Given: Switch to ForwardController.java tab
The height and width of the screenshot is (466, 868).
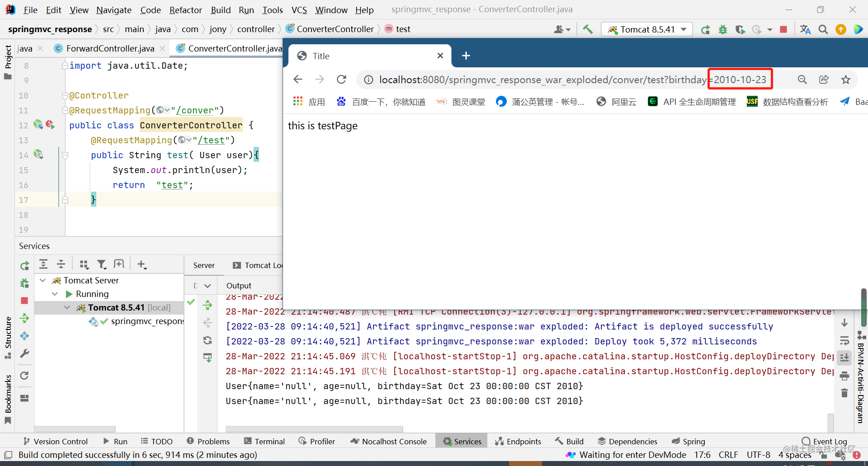Looking at the screenshot, I should (110, 48).
